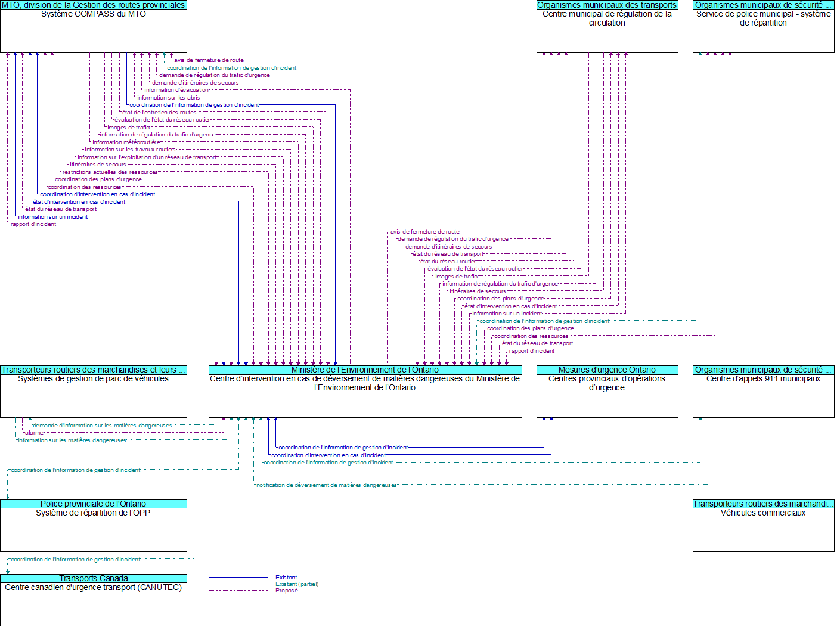Click the 'Existant' legend entry
This screenshot has width=840, height=633.
(286, 578)
